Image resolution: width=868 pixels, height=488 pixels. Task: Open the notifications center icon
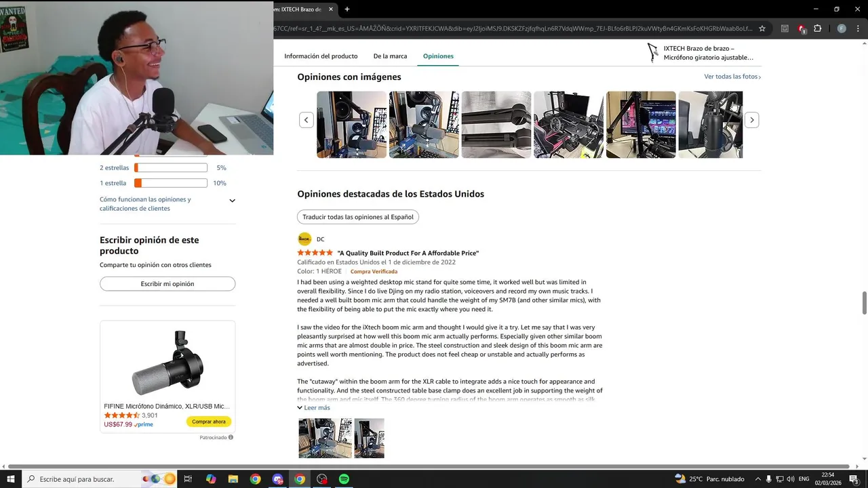pyautogui.click(x=854, y=479)
